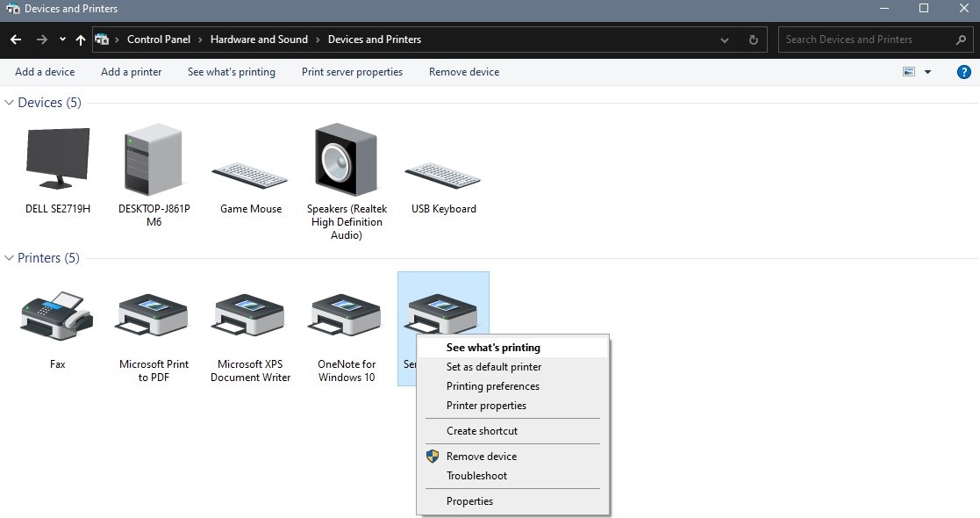The image size is (980, 518).
Task: Click the Search Devices and Printers box
Action: click(864, 40)
